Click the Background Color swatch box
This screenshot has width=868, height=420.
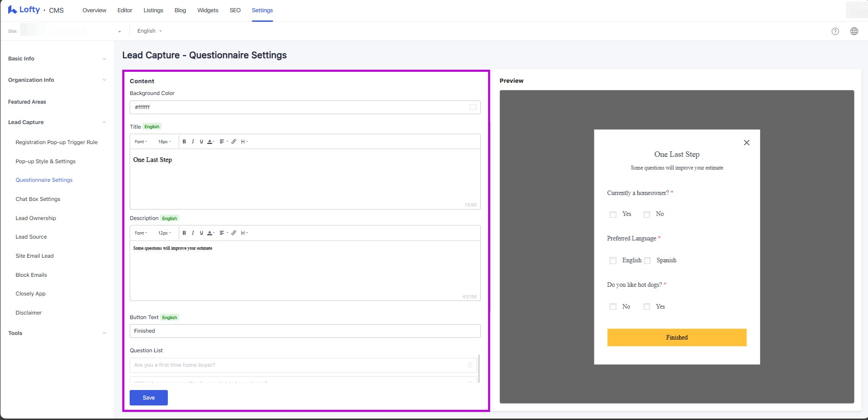tap(473, 107)
